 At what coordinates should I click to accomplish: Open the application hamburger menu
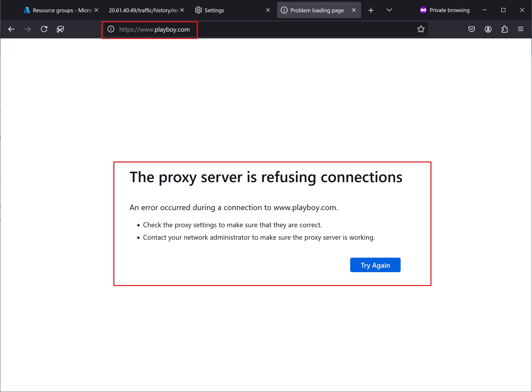(521, 29)
